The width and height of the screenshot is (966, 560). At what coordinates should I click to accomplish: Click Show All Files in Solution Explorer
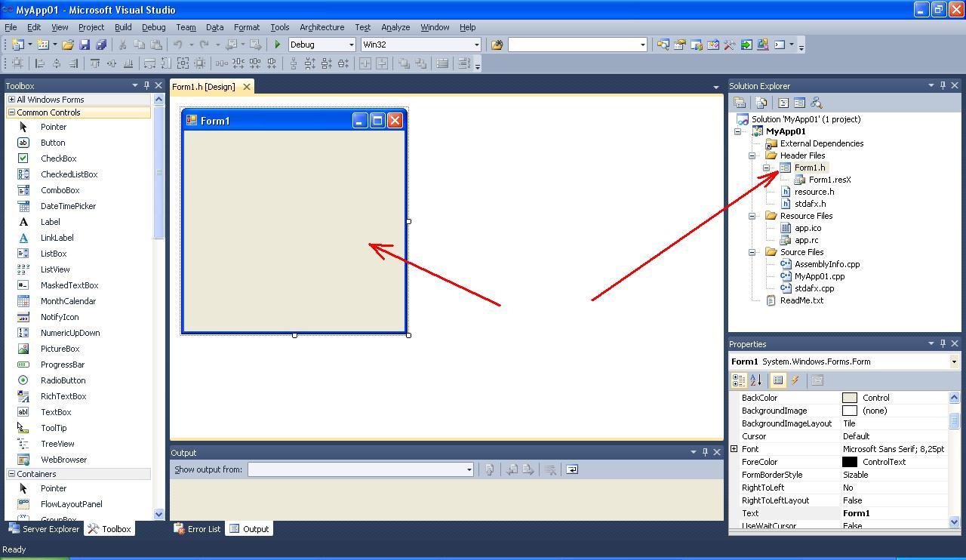click(x=761, y=103)
